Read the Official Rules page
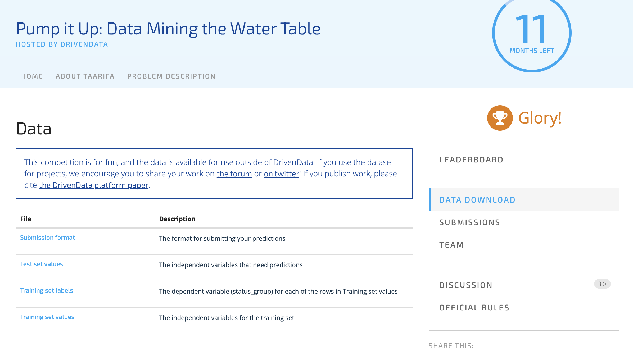633x364 pixels. tap(474, 308)
